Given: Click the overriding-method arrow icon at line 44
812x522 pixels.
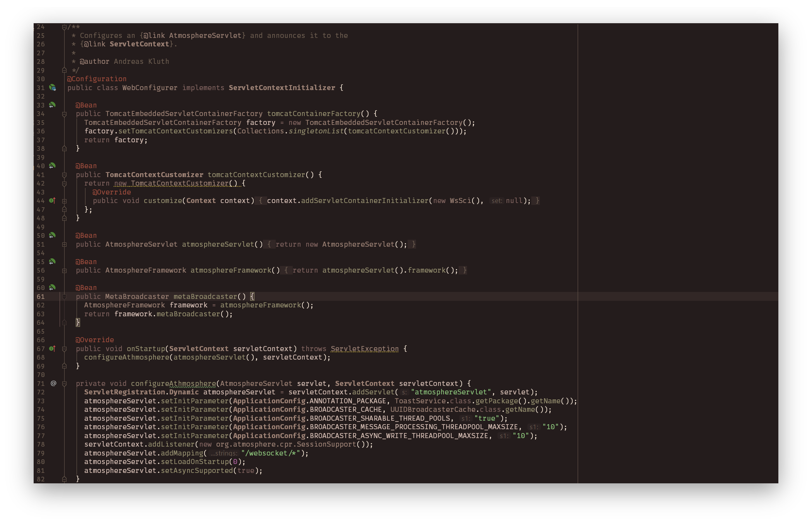Looking at the screenshot, I should coord(53,201).
